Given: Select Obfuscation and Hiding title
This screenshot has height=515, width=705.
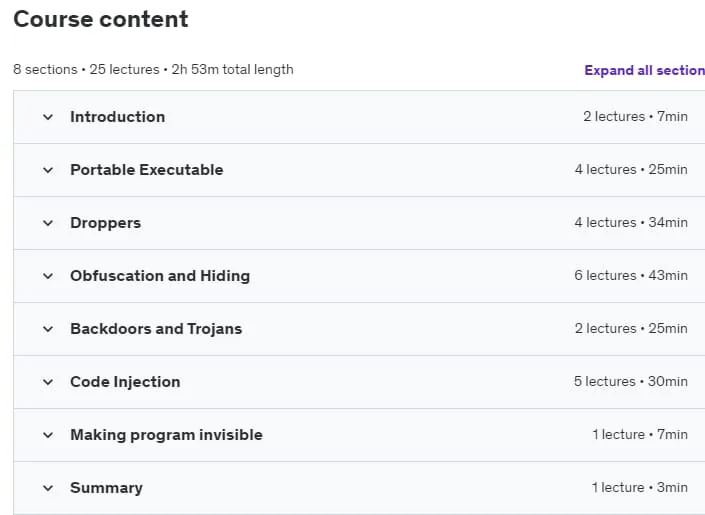Looking at the screenshot, I should coord(160,276).
